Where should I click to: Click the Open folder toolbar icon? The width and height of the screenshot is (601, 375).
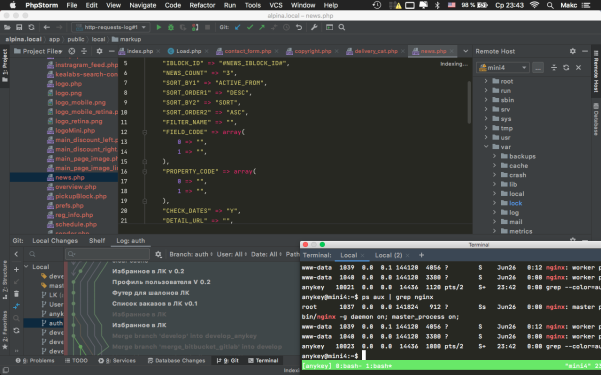click(x=7, y=27)
